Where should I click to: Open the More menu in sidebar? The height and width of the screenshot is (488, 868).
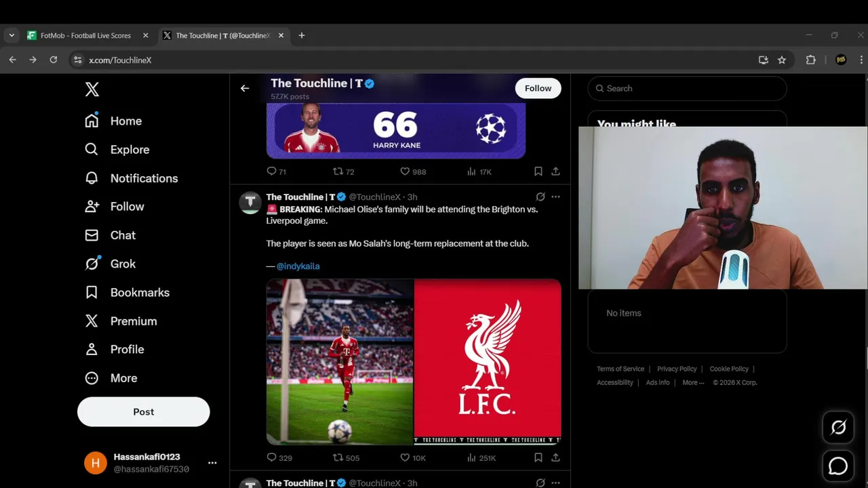click(x=111, y=378)
